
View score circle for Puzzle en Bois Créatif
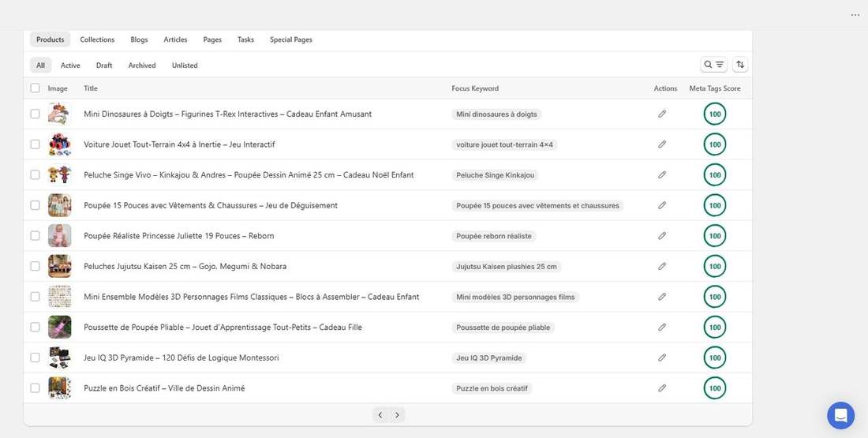click(x=715, y=388)
